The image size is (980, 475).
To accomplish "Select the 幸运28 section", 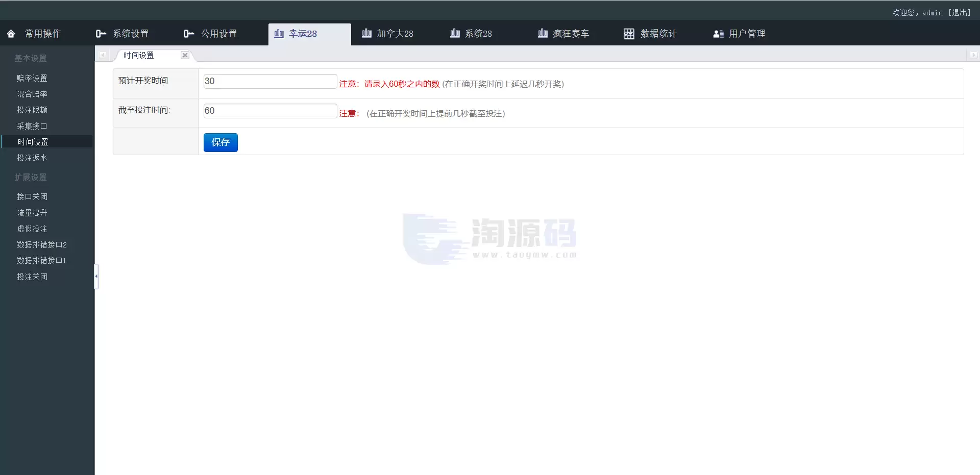I will pos(310,34).
